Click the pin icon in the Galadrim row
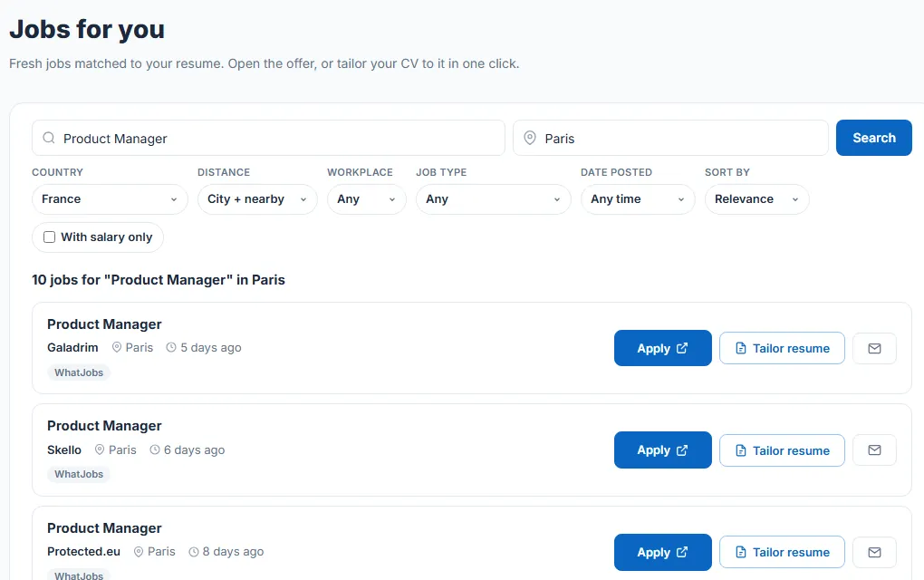This screenshot has width=924, height=580. point(117,347)
